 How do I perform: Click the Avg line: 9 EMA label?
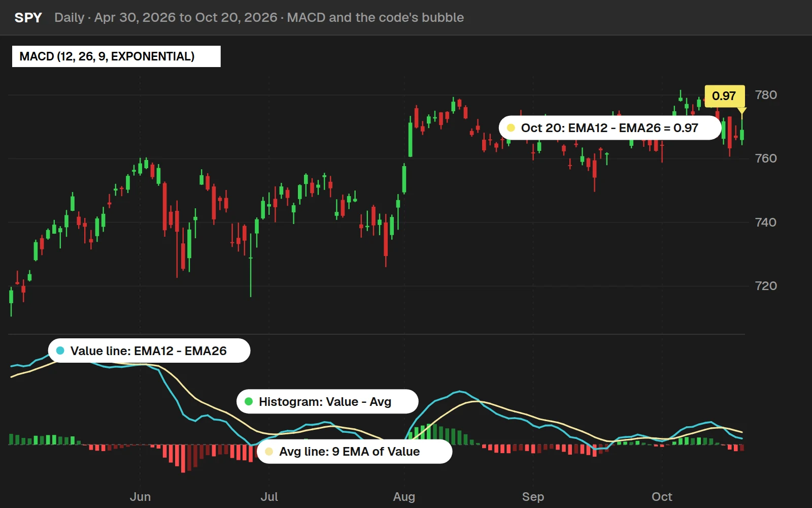pyautogui.click(x=354, y=451)
